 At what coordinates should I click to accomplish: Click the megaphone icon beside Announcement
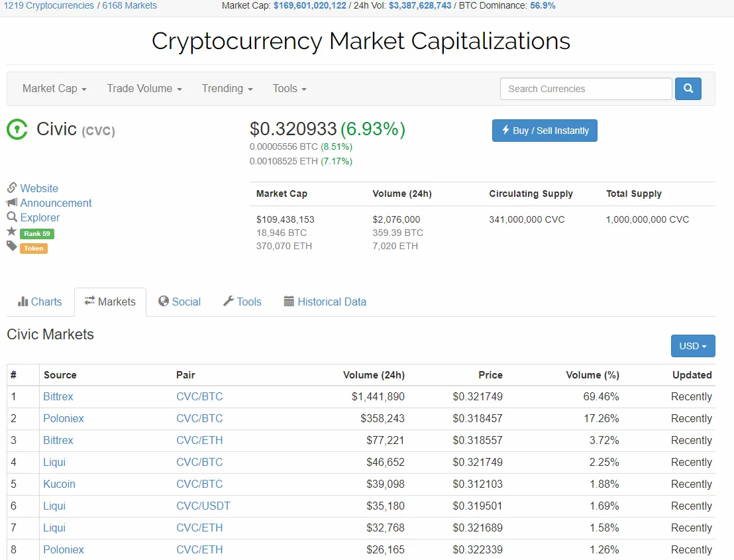pyautogui.click(x=12, y=202)
